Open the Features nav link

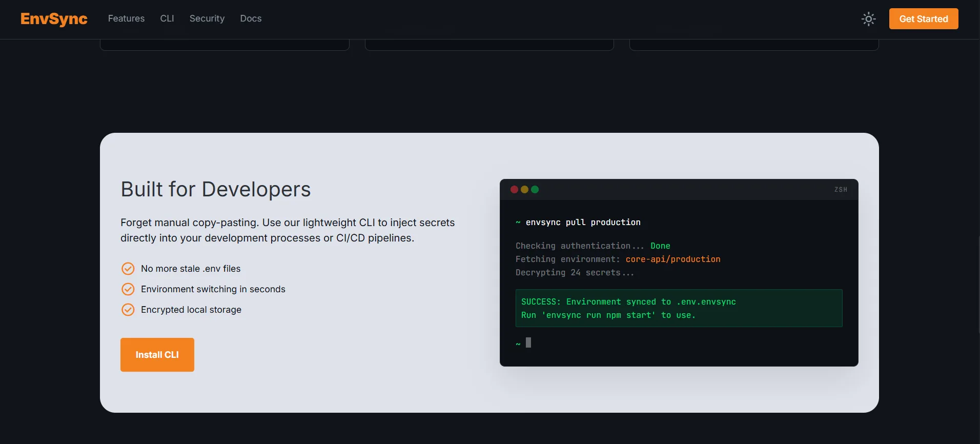[x=126, y=18]
